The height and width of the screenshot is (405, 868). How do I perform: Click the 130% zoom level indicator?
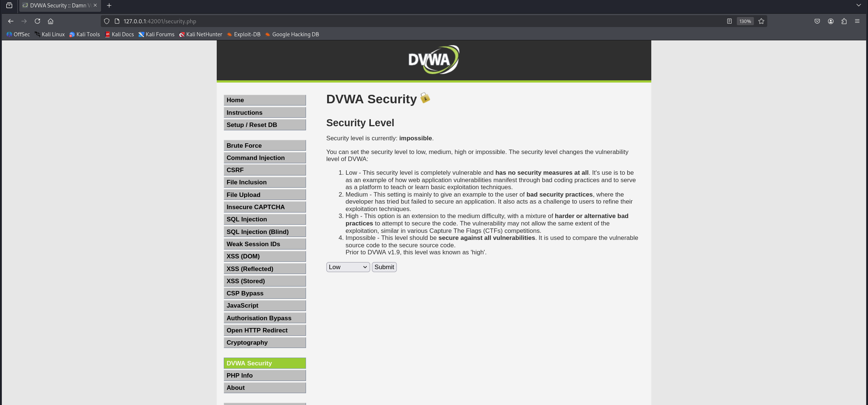point(745,21)
